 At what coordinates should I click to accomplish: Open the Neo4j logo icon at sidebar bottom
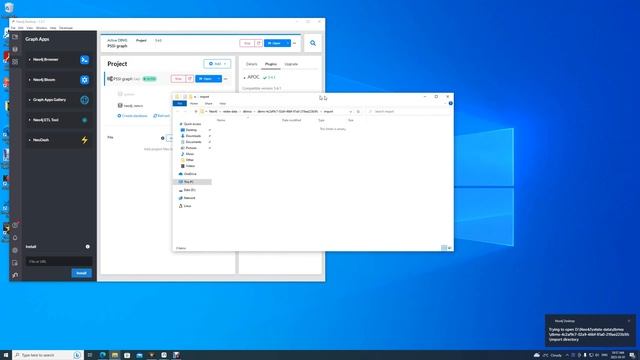pyautogui.click(x=15, y=276)
